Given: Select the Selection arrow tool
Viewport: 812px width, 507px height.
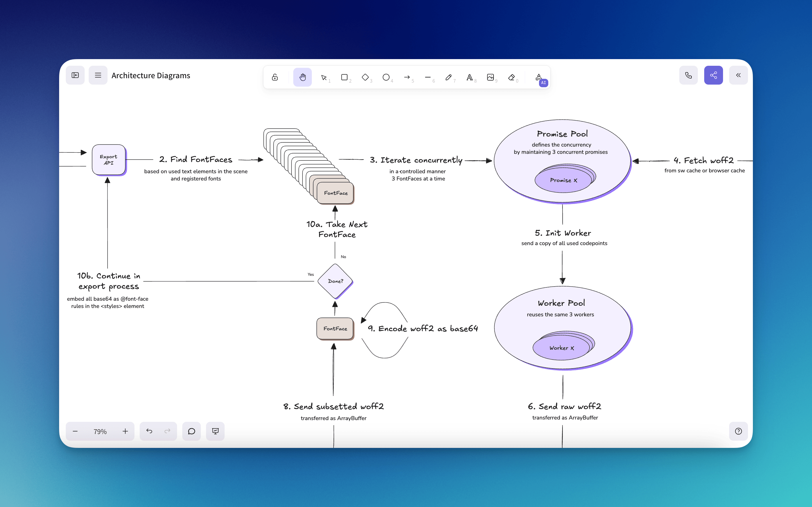Looking at the screenshot, I should click(x=324, y=77).
